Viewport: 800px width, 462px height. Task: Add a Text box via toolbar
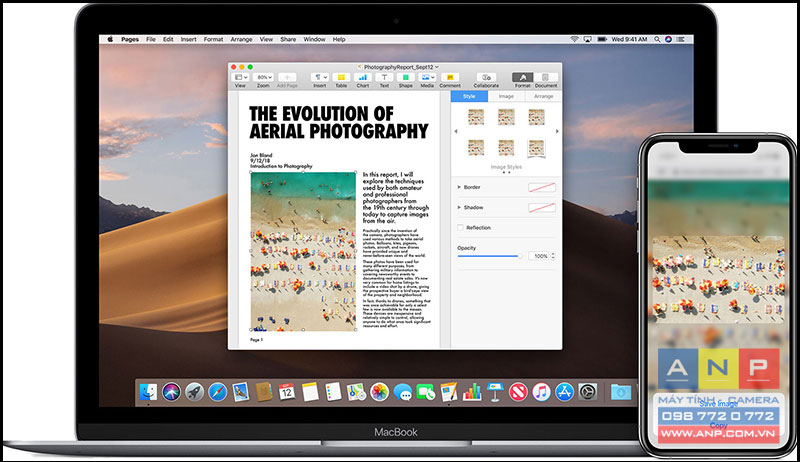click(x=384, y=78)
